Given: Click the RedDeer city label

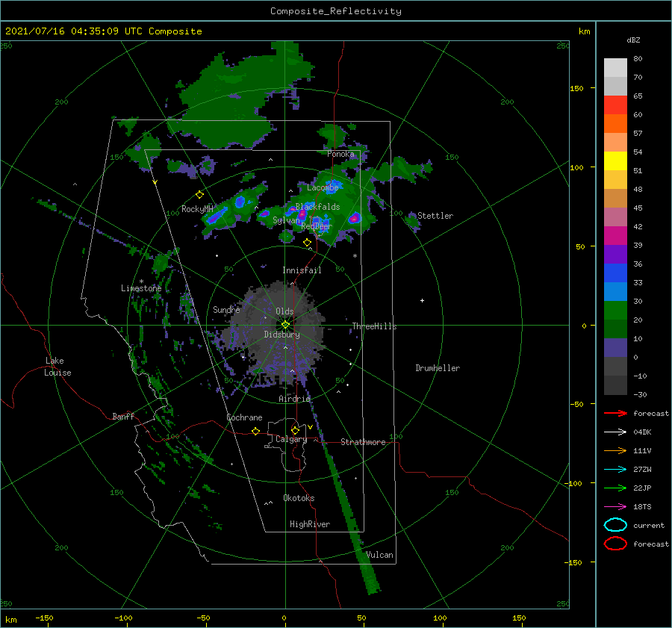Looking at the screenshot, I should click(x=317, y=226).
